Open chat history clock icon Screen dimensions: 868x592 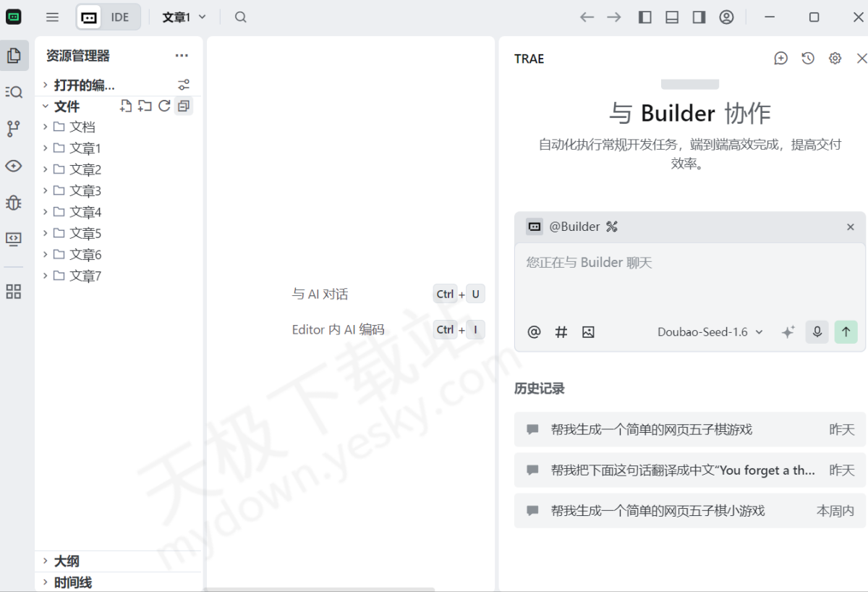click(x=808, y=59)
